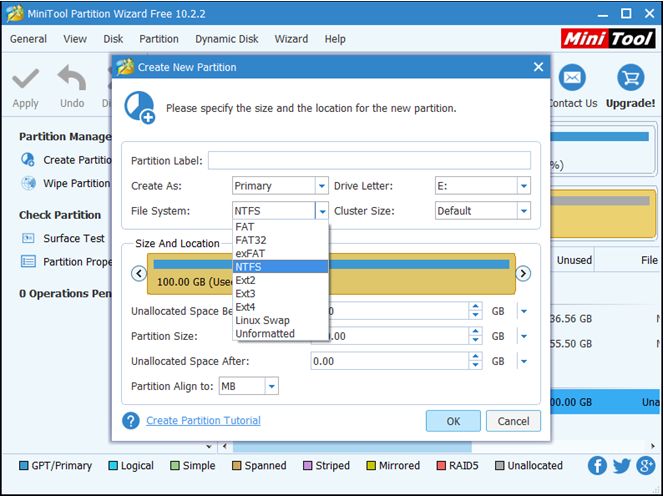Close the Create New Partition dialog
Image resolution: width=664 pixels, height=497 pixels.
[538, 67]
